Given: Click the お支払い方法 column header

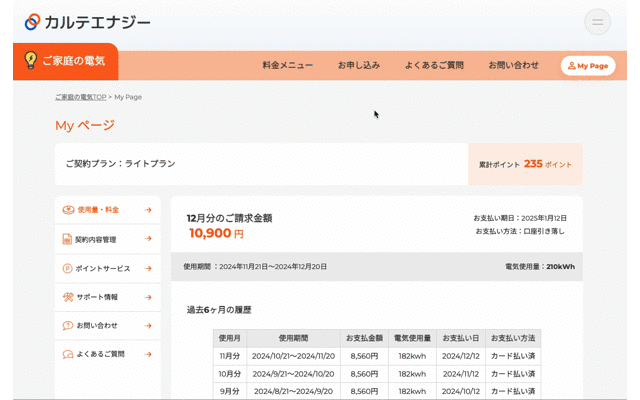Looking at the screenshot, I should coord(513,338).
